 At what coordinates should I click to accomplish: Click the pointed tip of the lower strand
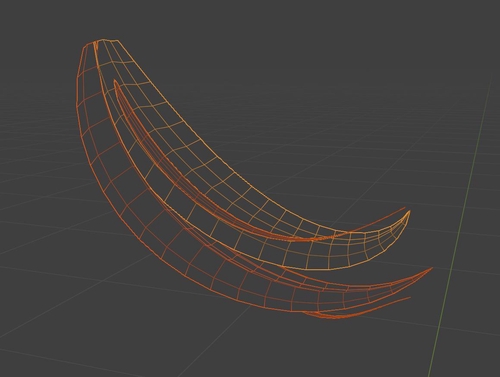pyautogui.click(x=431, y=268)
